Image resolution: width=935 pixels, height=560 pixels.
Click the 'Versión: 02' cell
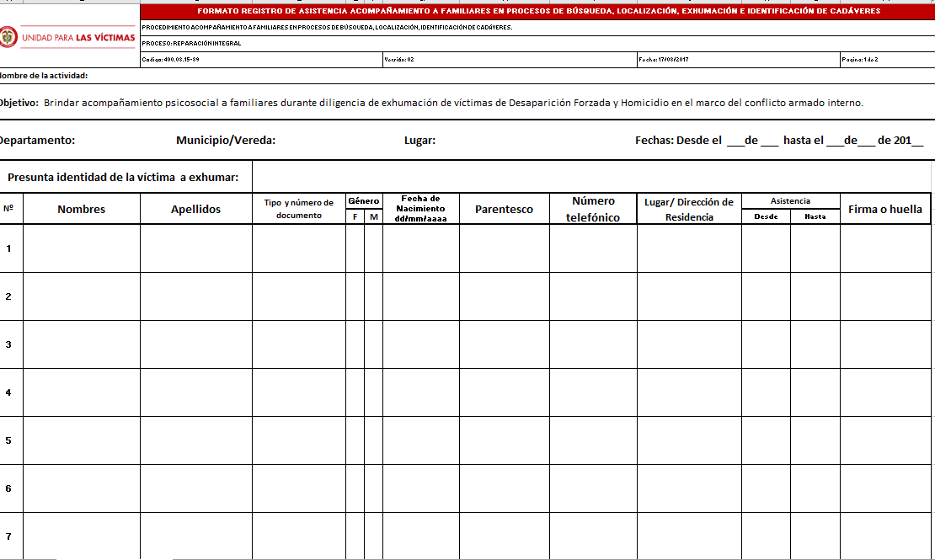click(510, 60)
